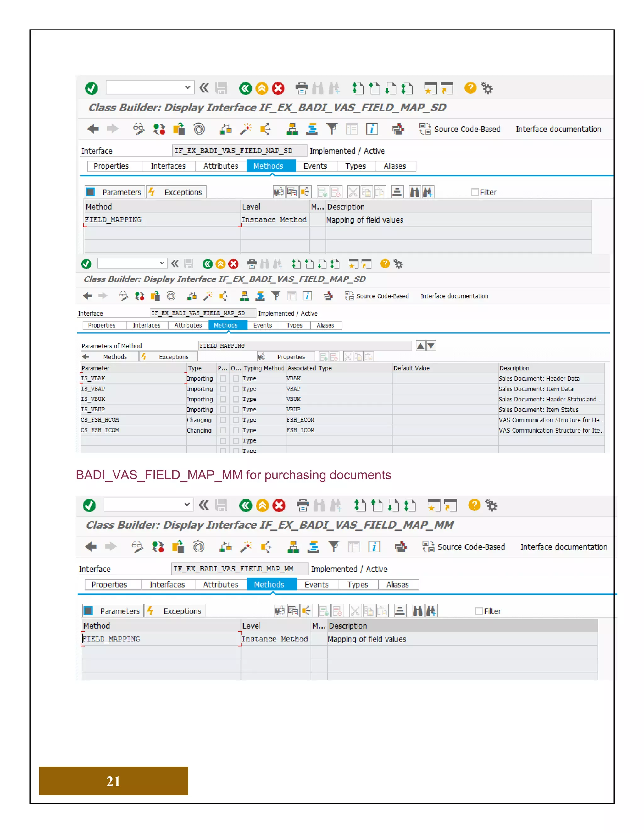
Task: Open command field dropdown in middle screenshot
Action: [162, 263]
